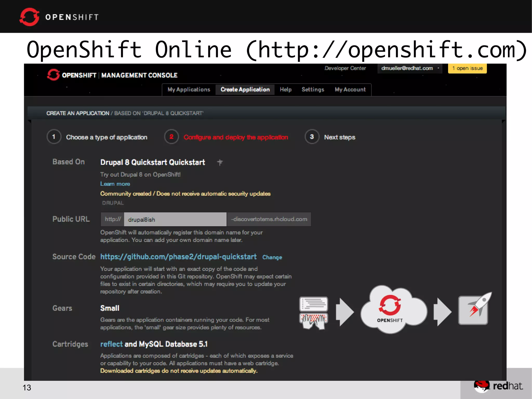Open the github.com/phase2/drupal-quickstart link
The height and width of the screenshot is (399, 532).
pos(178,257)
